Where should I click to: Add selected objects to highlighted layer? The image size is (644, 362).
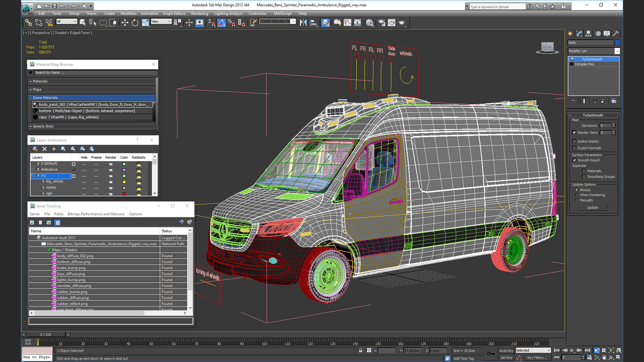(x=54, y=149)
